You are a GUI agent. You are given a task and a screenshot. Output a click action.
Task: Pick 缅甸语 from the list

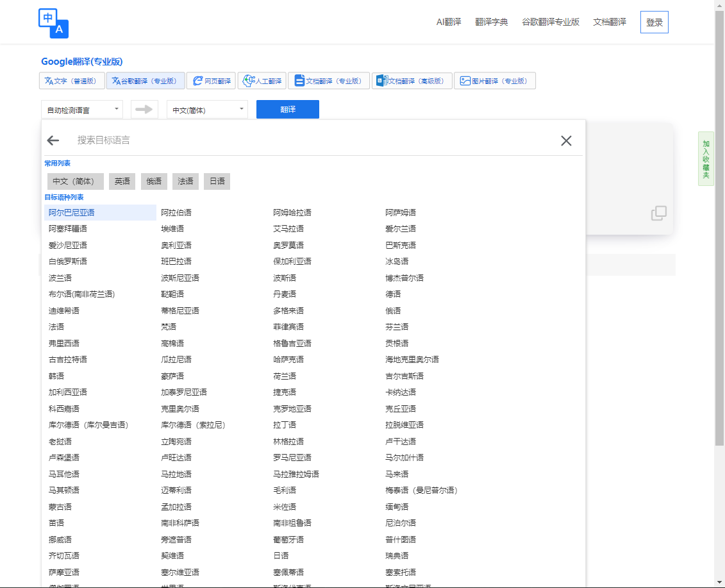tap(397, 507)
